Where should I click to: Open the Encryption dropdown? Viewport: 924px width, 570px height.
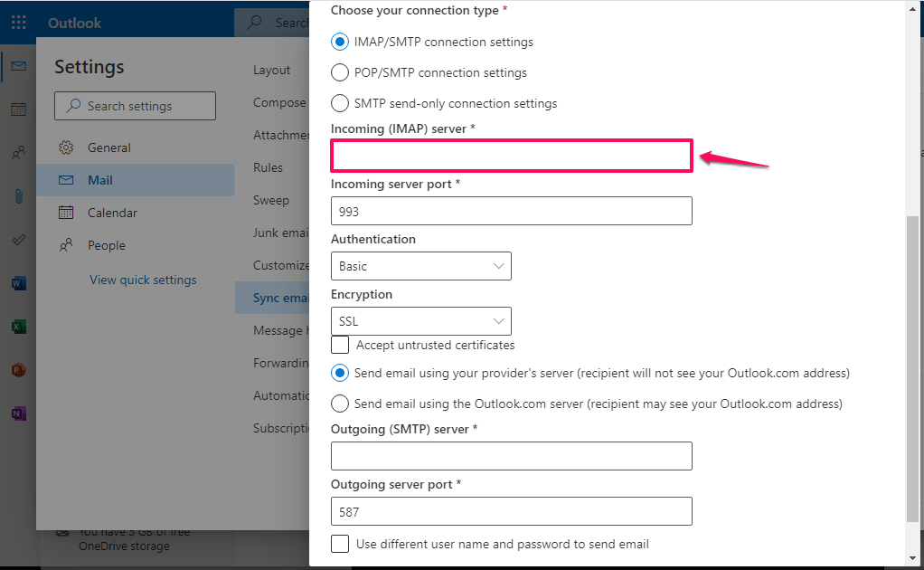pyautogui.click(x=421, y=321)
